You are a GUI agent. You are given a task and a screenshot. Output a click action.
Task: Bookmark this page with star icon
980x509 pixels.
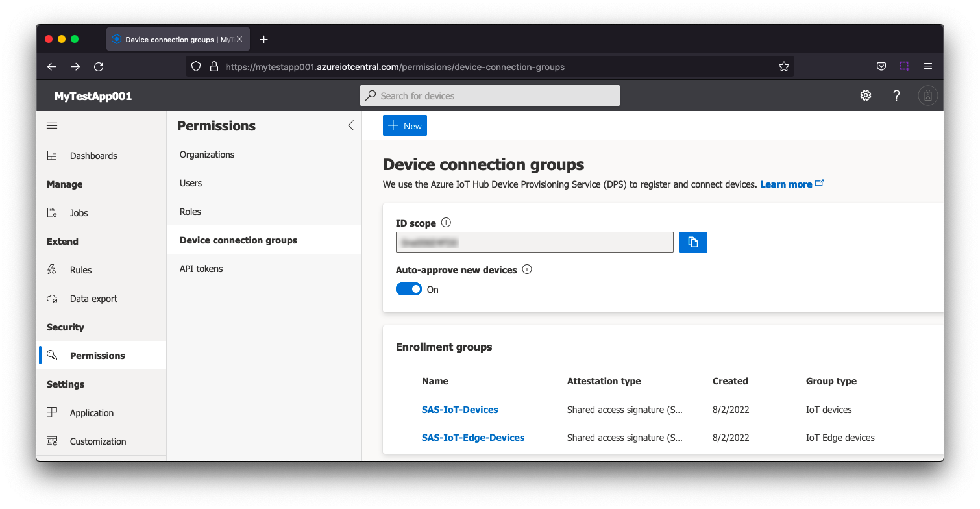click(783, 67)
